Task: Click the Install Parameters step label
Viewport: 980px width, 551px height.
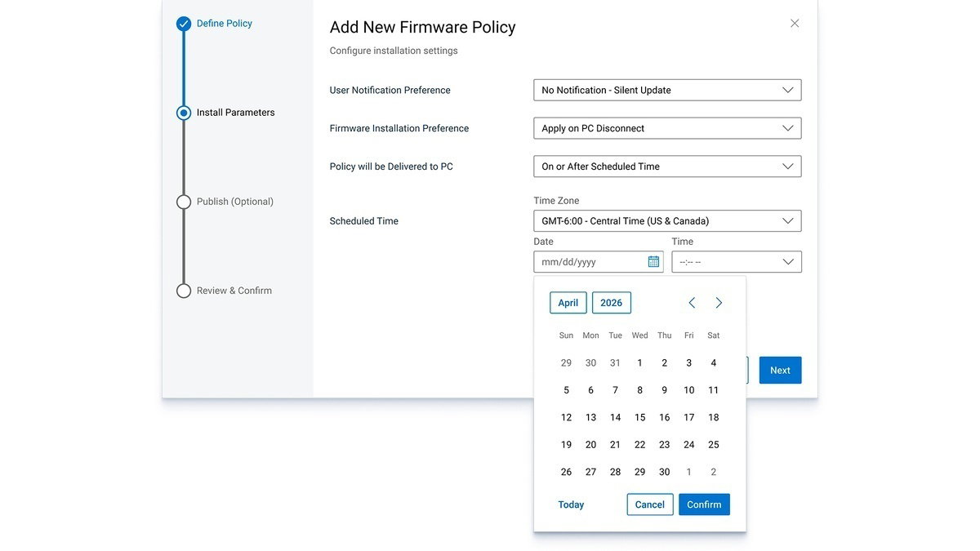Action: 236,113
